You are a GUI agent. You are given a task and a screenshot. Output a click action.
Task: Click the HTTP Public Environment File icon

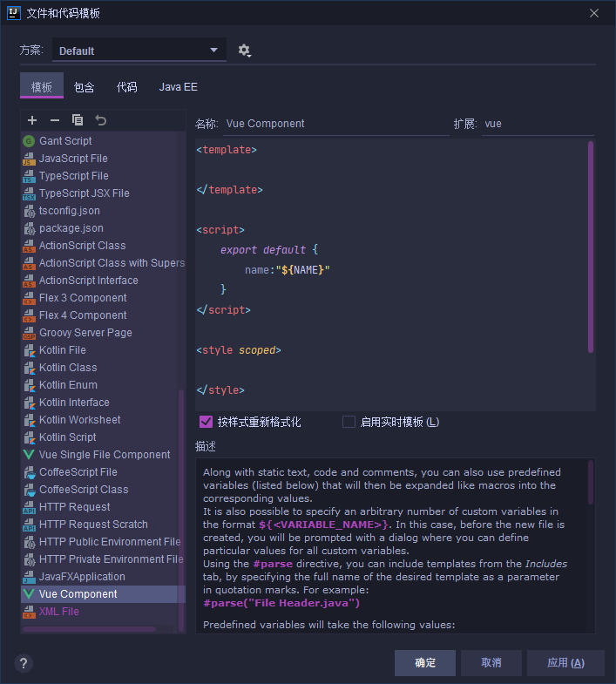coord(30,542)
